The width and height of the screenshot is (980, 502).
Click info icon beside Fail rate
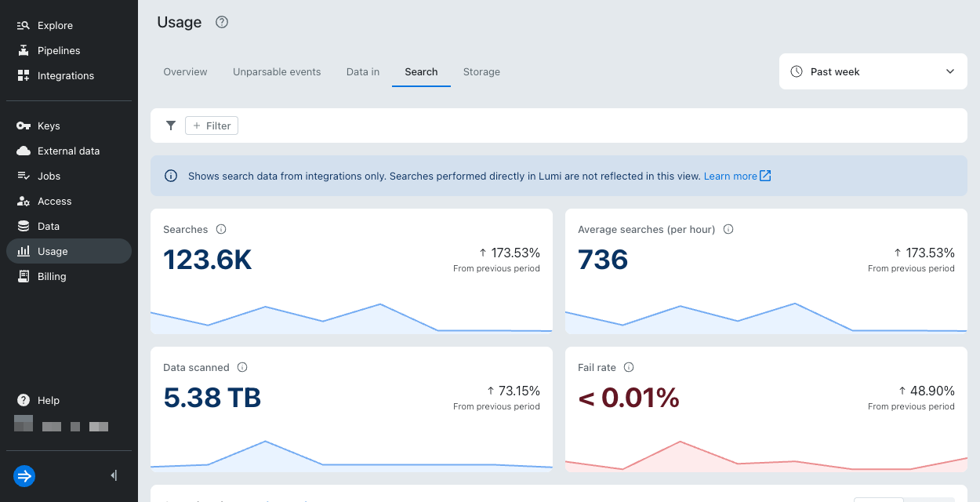coord(629,367)
